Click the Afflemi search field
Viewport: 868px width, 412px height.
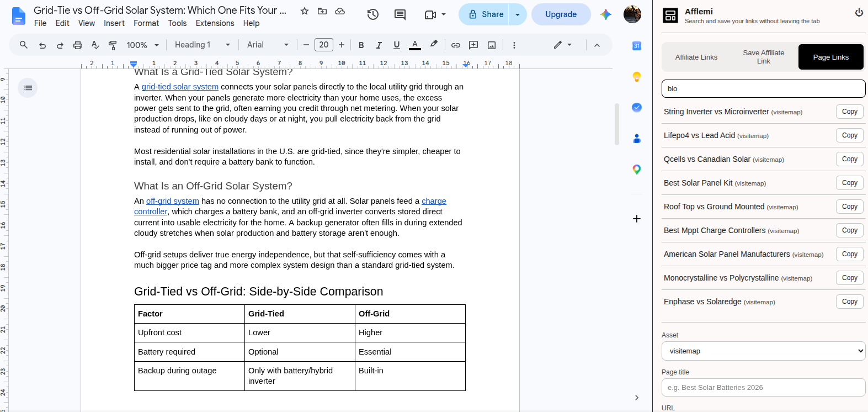click(764, 88)
